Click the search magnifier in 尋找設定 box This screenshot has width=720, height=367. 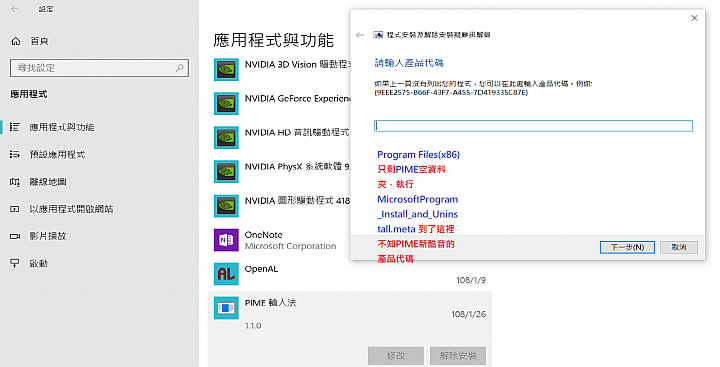pos(180,68)
